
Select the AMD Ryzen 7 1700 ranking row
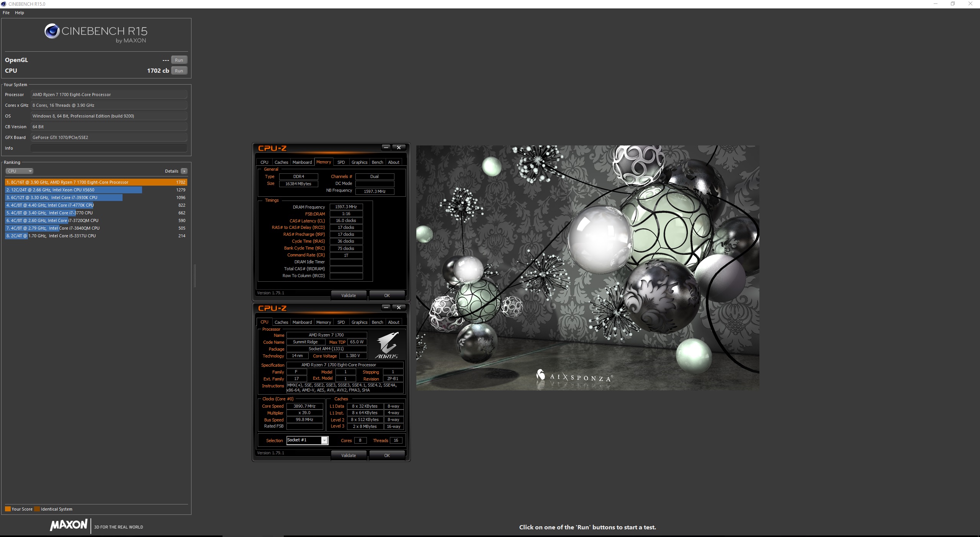pyautogui.click(x=96, y=182)
